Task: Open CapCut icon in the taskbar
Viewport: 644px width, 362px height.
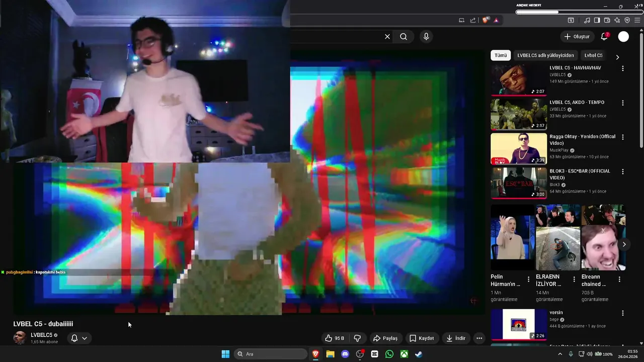Action: (x=374, y=354)
